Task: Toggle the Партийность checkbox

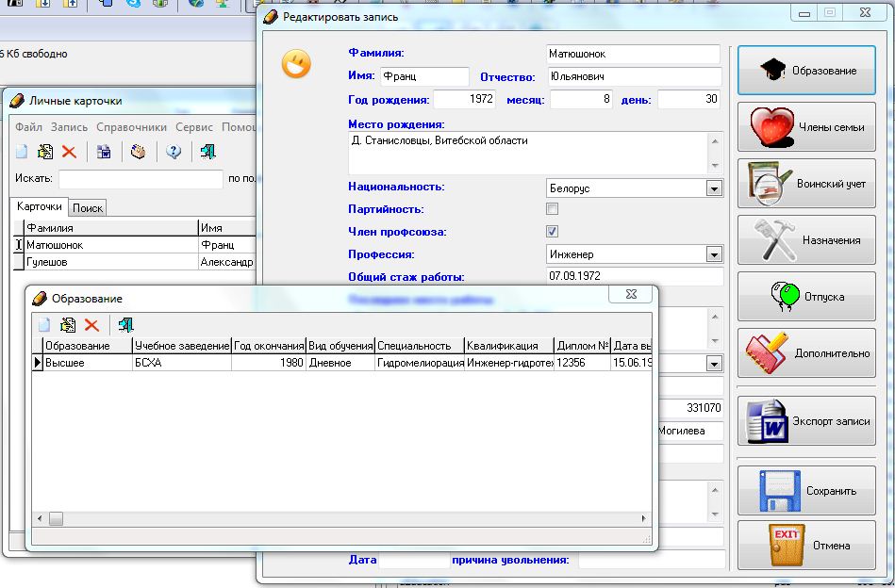Action: click(x=553, y=209)
